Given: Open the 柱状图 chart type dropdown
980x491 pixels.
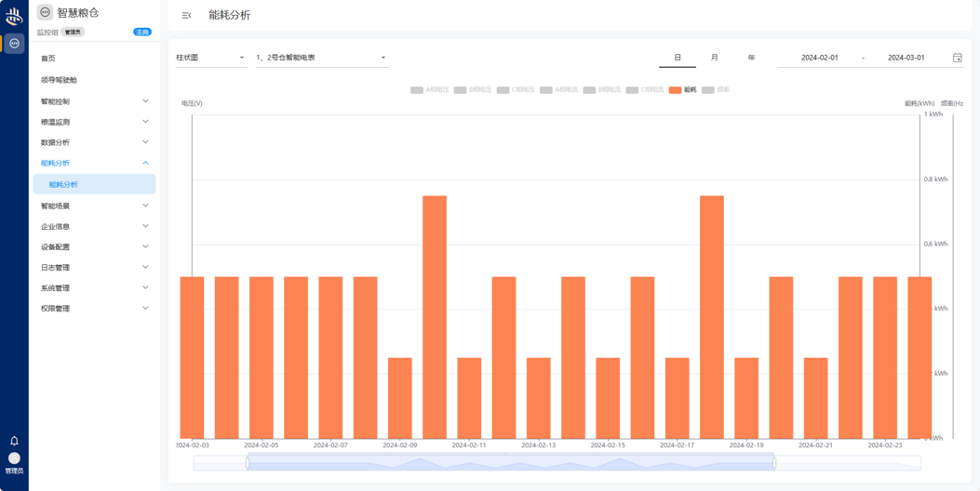Looking at the screenshot, I should 210,58.
